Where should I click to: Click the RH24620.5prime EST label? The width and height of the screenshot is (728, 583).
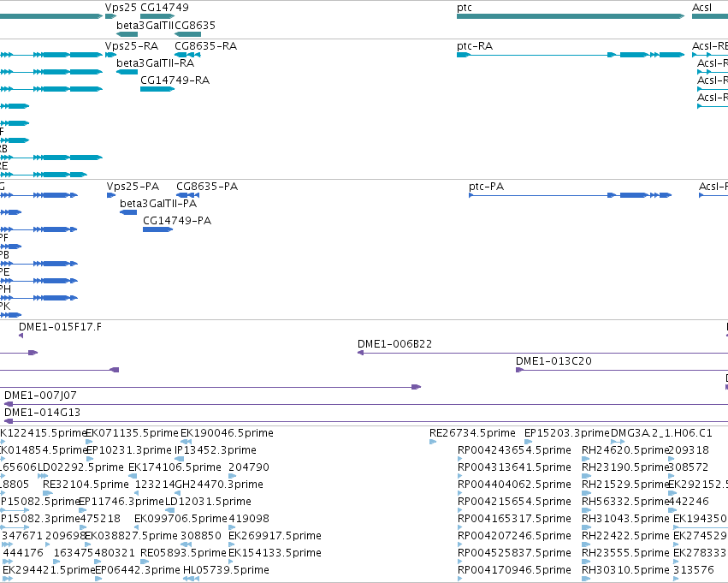point(625,450)
